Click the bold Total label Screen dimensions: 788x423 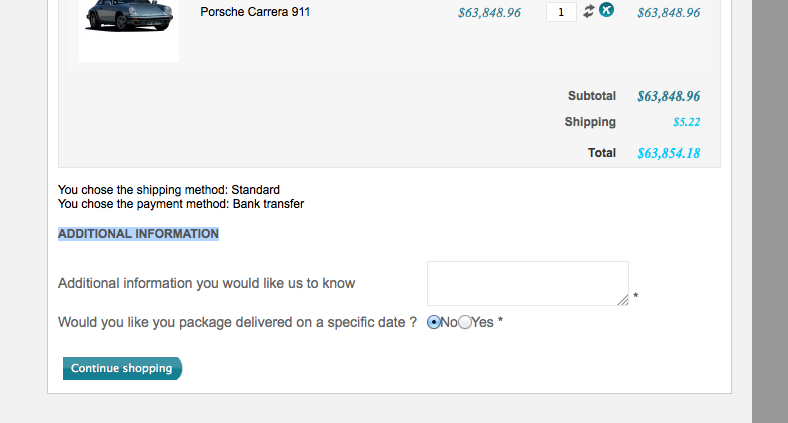(602, 153)
